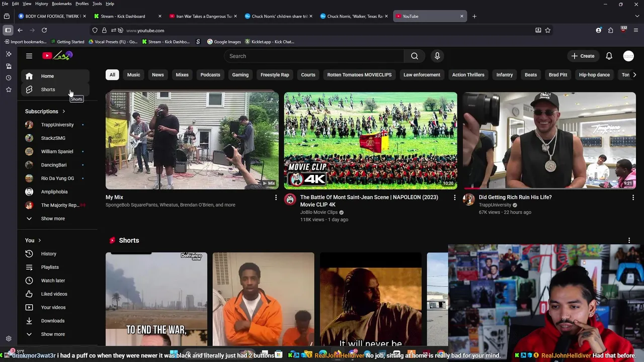Viewport: 644px width, 362px height.
Task: Select the Gaming filter chip
Action: click(240, 75)
